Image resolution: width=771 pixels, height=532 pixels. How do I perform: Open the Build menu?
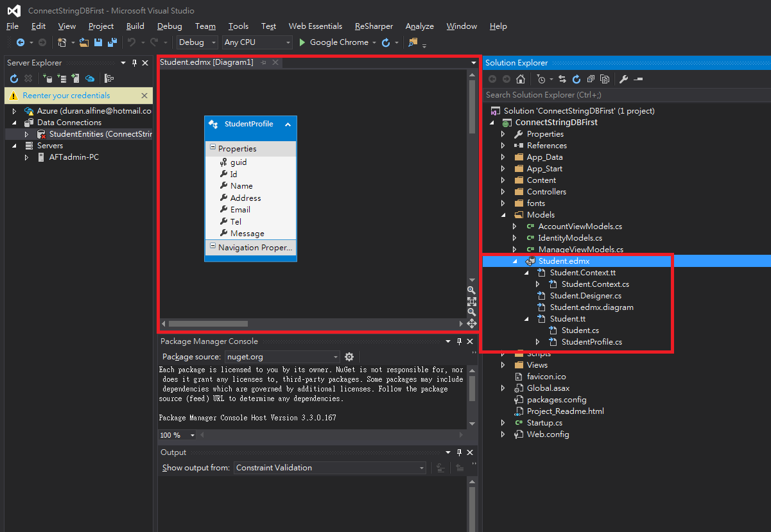[135, 26]
